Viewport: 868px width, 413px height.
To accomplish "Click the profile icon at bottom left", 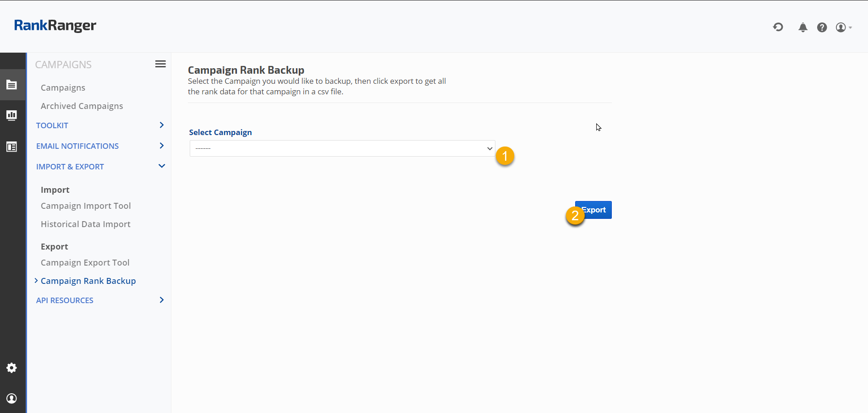I will click(x=12, y=398).
